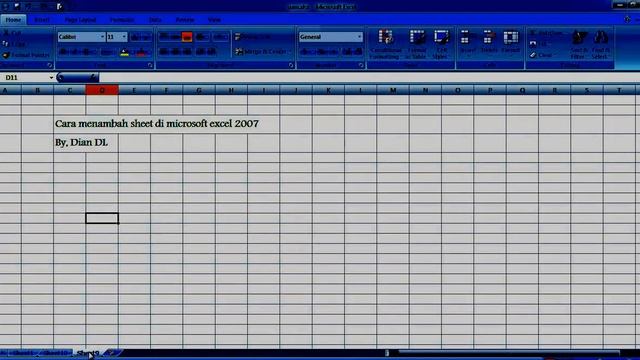Launch the Clipboard group dialog
The height and width of the screenshot is (360, 640).
click(49, 65)
